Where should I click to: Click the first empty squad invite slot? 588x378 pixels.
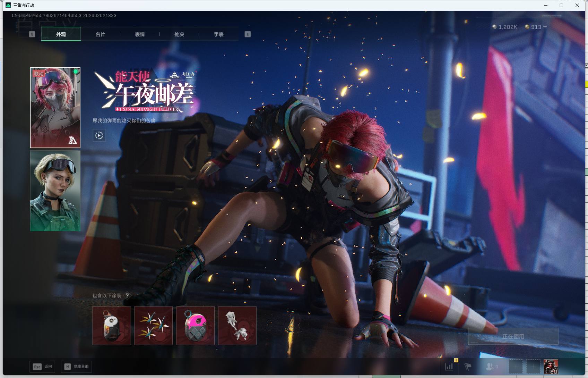pos(516,367)
